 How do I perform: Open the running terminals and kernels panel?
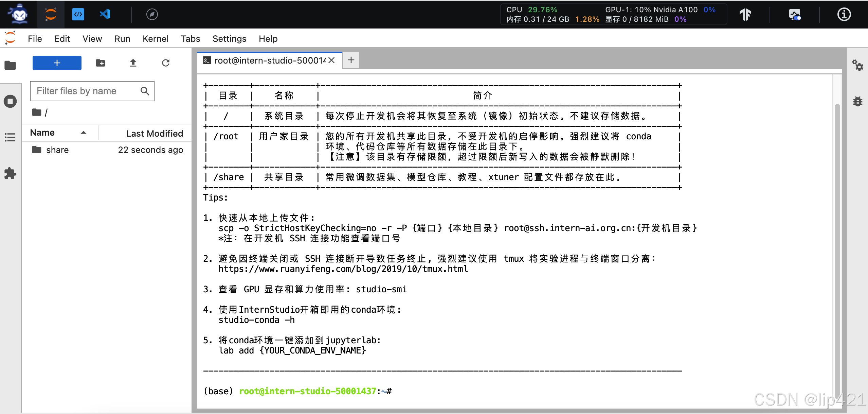pyautogui.click(x=10, y=101)
